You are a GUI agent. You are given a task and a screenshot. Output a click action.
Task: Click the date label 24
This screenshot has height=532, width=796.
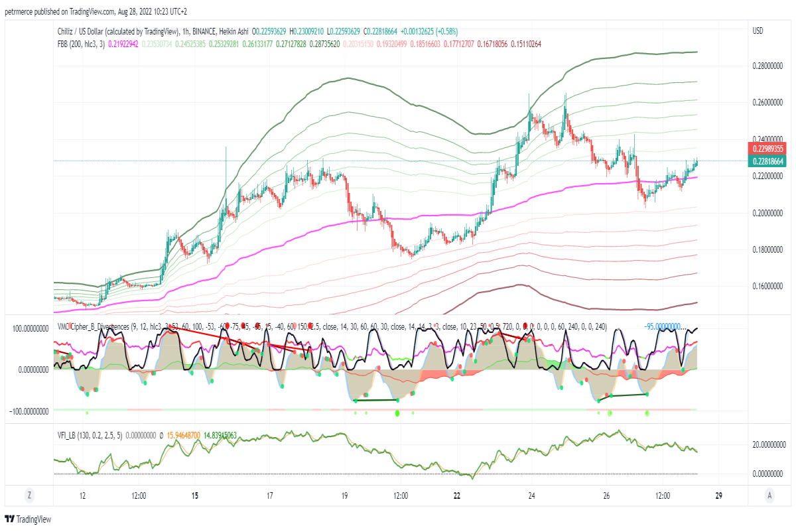[532, 496]
